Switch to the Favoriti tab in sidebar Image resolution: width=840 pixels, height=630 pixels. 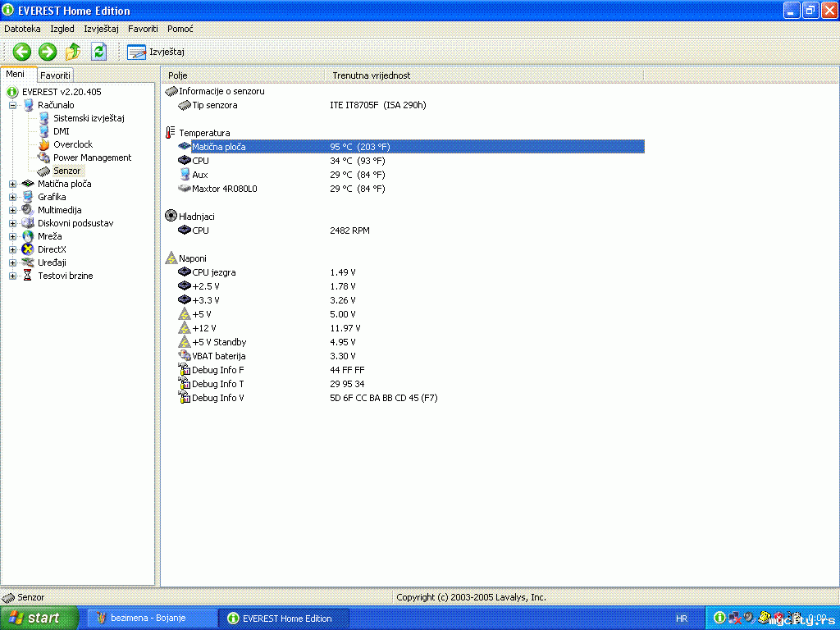click(x=55, y=75)
